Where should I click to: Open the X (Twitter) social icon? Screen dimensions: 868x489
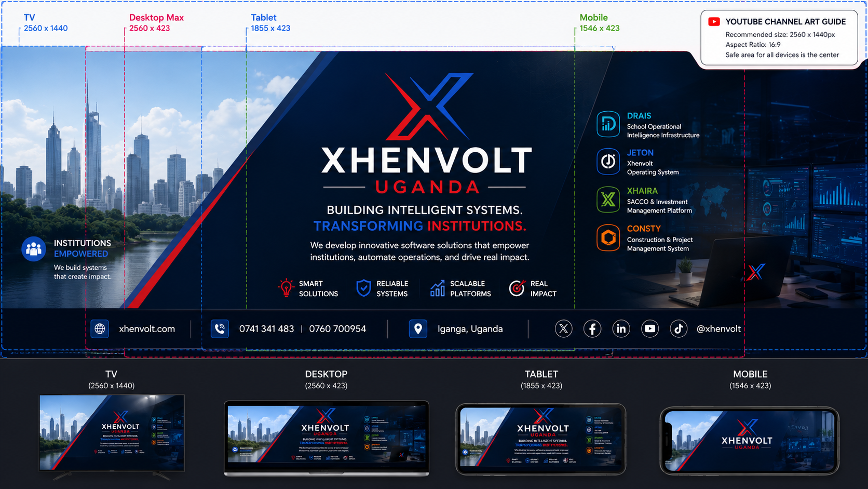pyautogui.click(x=564, y=328)
